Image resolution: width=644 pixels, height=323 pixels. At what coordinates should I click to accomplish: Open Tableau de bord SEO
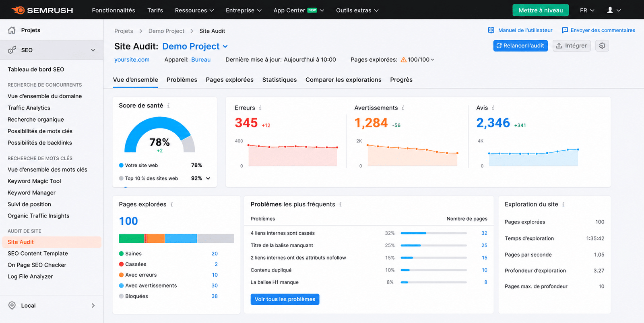pyautogui.click(x=36, y=69)
